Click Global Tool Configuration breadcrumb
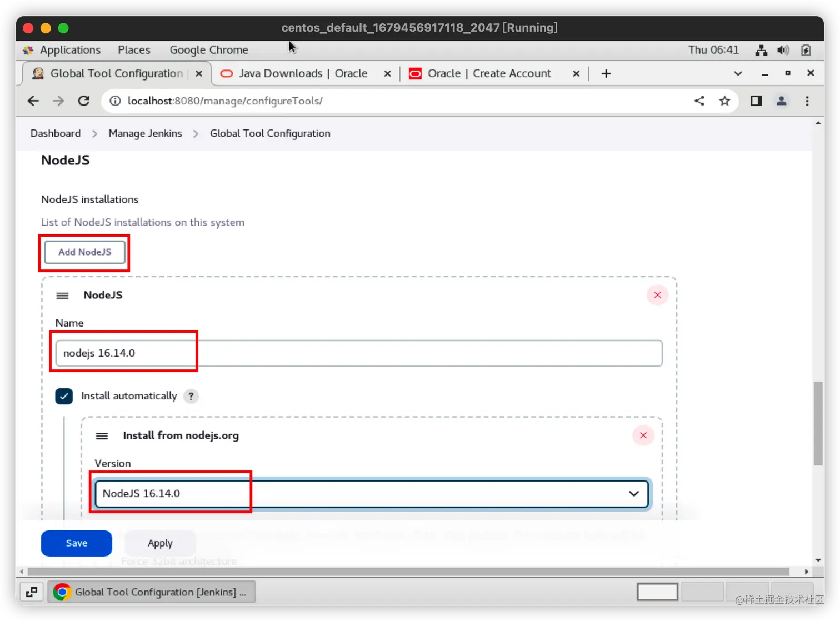Viewport: 840px width, 621px height. coord(270,133)
